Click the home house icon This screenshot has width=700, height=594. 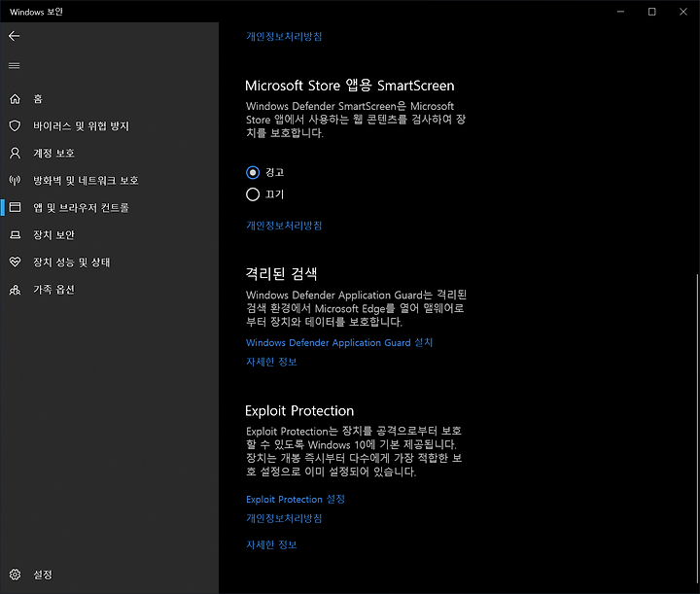pos(16,98)
